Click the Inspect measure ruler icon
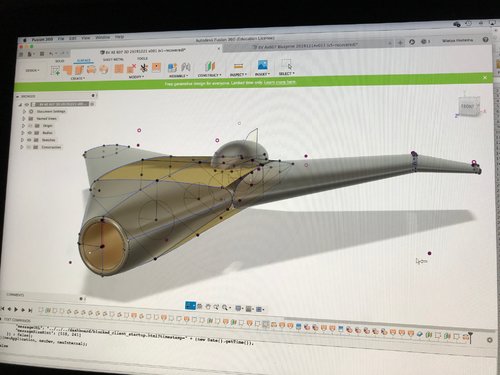Viewport: 500px width, 375px height. tap(238, 66)
